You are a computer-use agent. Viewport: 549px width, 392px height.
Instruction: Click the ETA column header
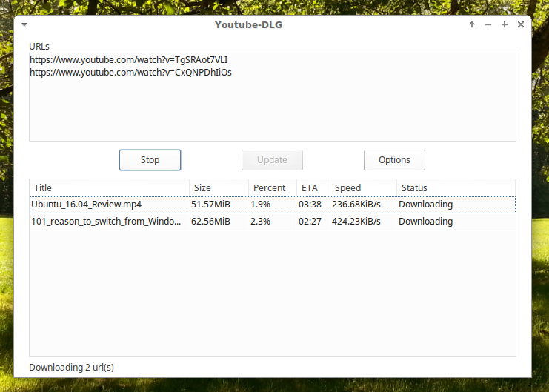[313, 187]
